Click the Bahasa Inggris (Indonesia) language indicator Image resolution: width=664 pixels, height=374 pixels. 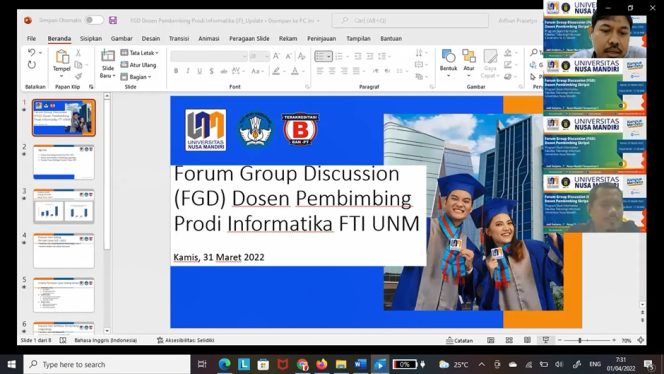(105, 340)
